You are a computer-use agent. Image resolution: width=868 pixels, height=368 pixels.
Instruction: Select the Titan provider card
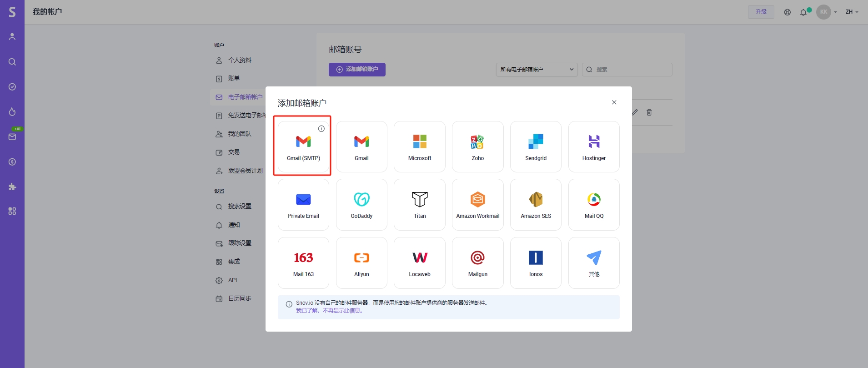tap(420, 205)
